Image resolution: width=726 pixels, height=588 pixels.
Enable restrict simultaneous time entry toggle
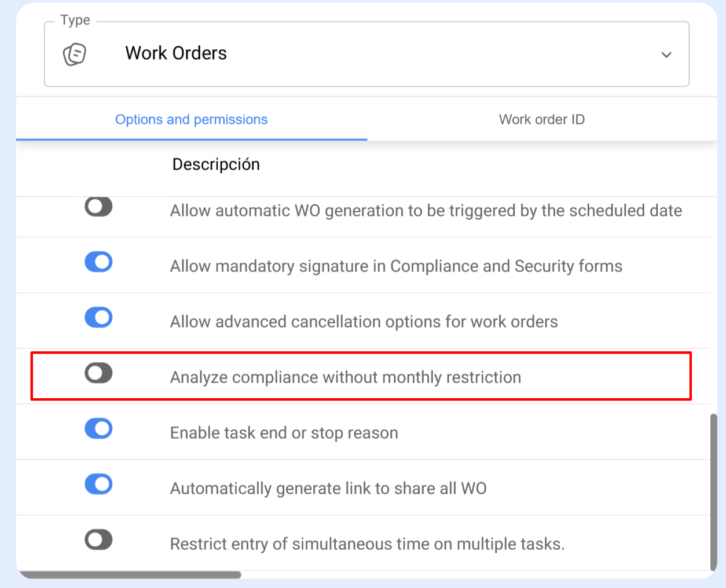[x=98, y=540]
